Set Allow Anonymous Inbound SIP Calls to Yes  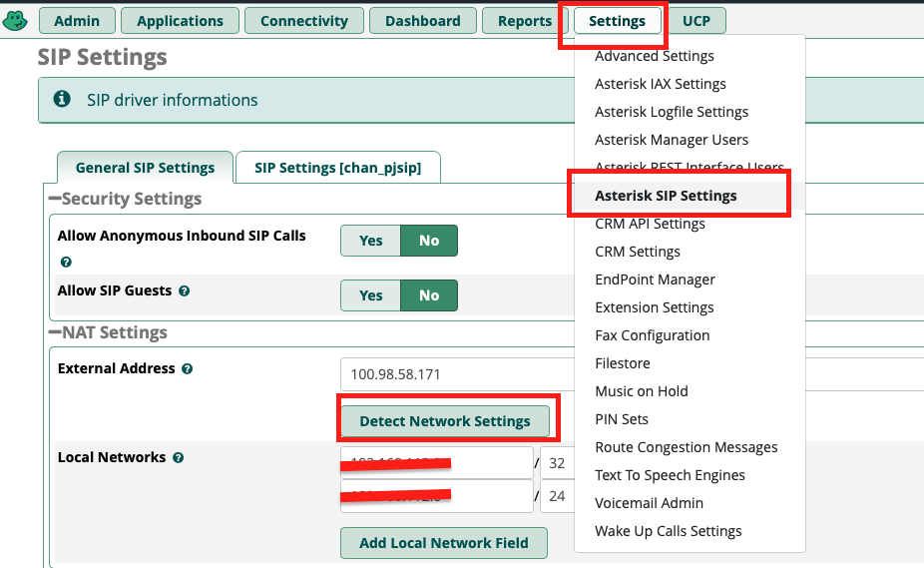370,241
